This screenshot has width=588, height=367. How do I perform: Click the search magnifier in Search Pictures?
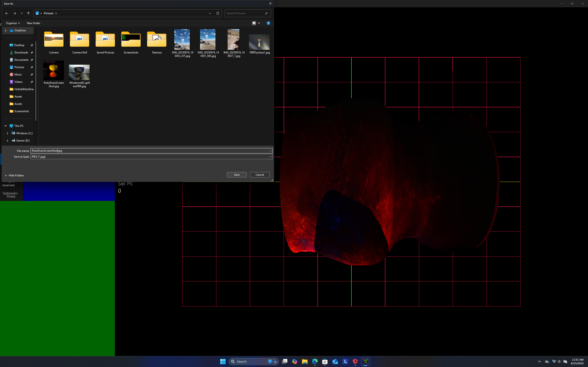[x=266, y=13]
